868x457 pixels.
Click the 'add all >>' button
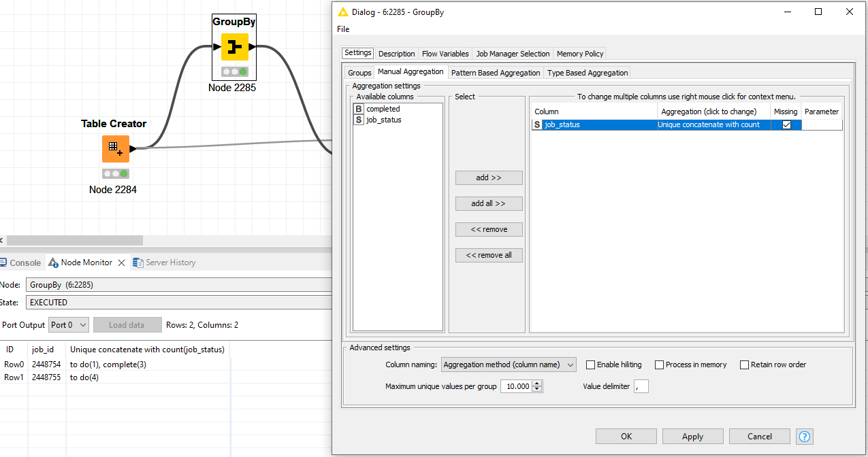(x=489, y=203)
